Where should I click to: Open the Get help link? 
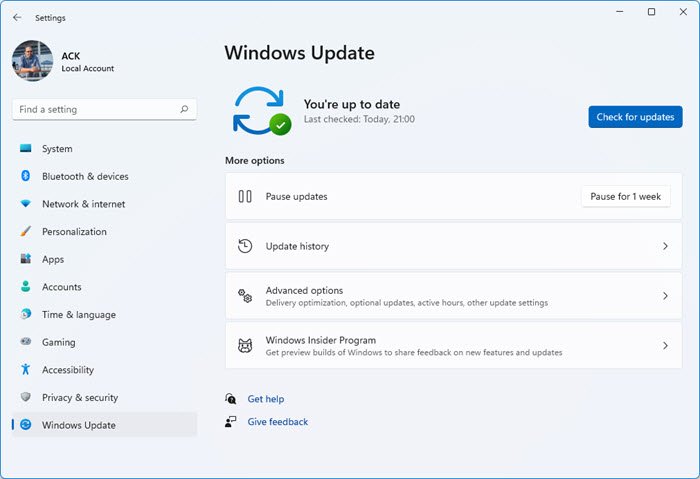(266, 399)
